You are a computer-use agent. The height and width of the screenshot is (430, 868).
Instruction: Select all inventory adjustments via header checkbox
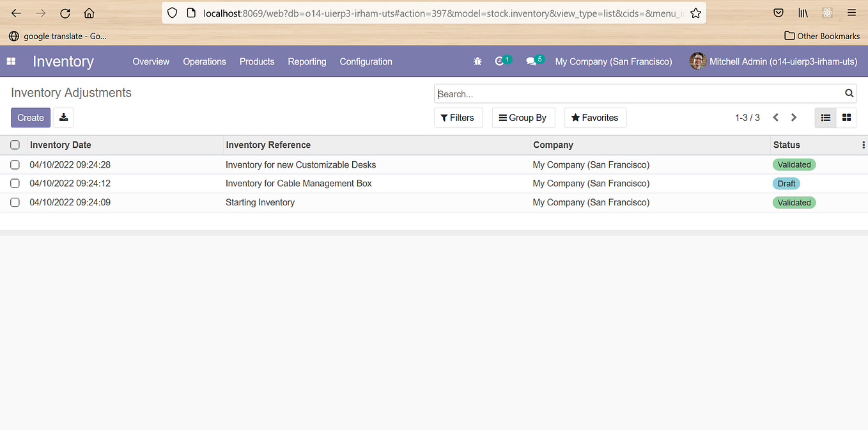[15, 145]
